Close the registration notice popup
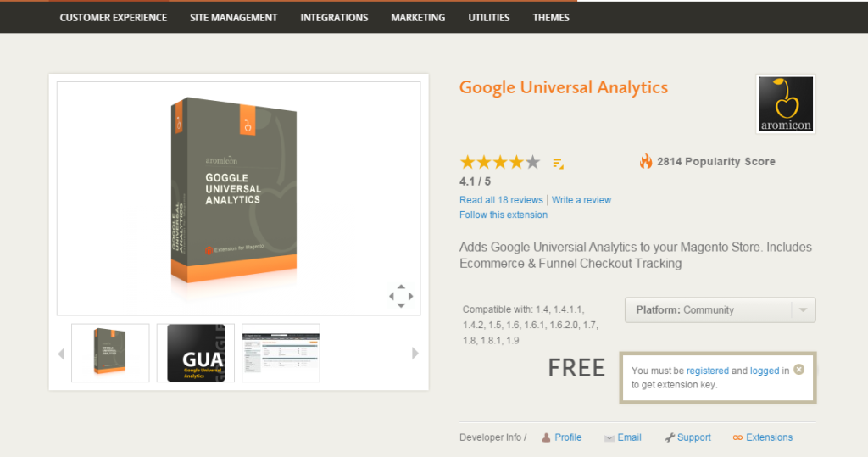868x457 pixels. click(798, 370)
